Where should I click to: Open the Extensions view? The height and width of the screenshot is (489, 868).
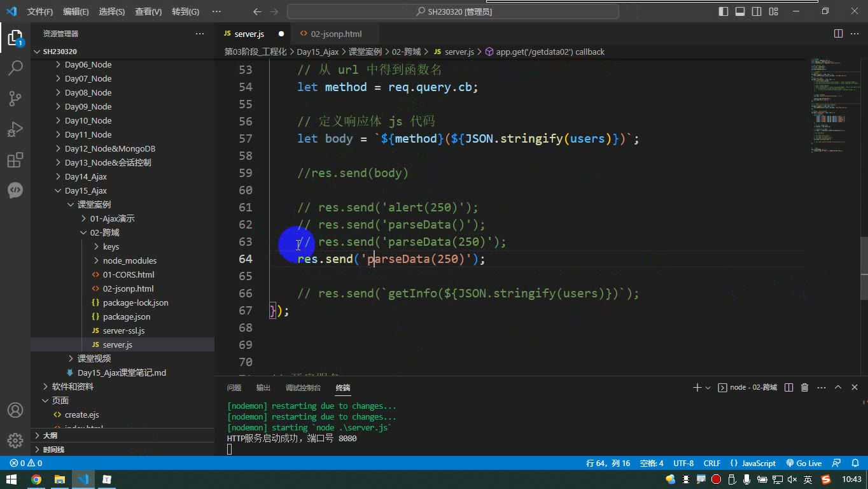(15, 160)
